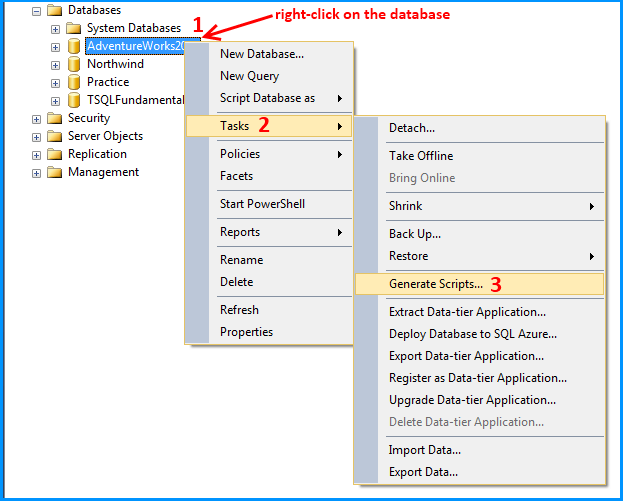Screen dimensions: 623x501
Task: Select New Query from context menu
Action: coord(250,76)
